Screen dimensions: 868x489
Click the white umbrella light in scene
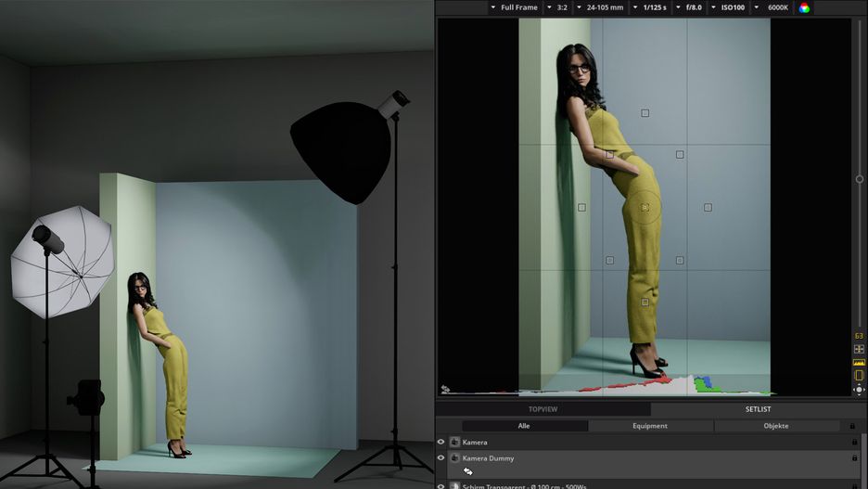coord(62,262)
